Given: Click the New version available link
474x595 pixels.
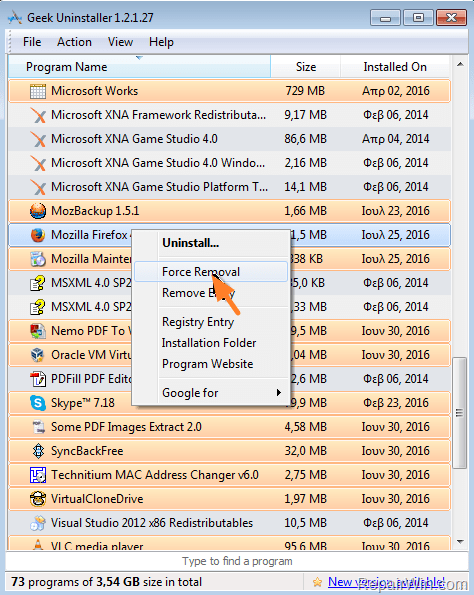Looking at the screenshot, I should click(386, 582).
